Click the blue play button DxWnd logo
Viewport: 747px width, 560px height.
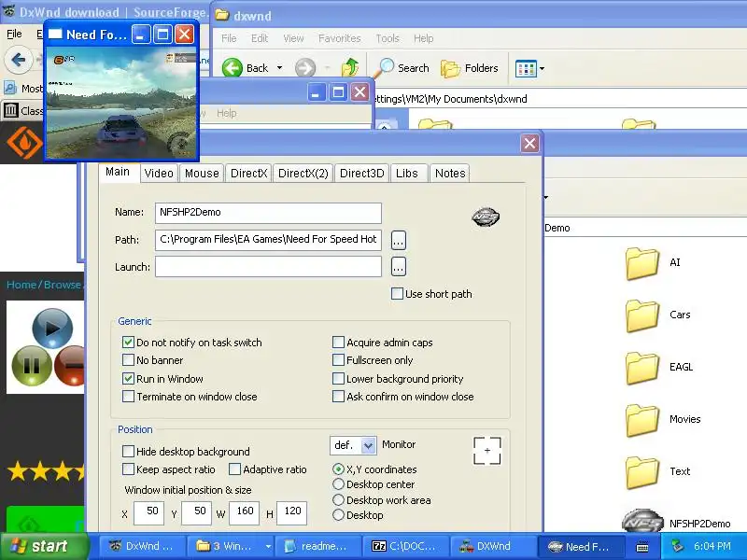tap(52, 329)
